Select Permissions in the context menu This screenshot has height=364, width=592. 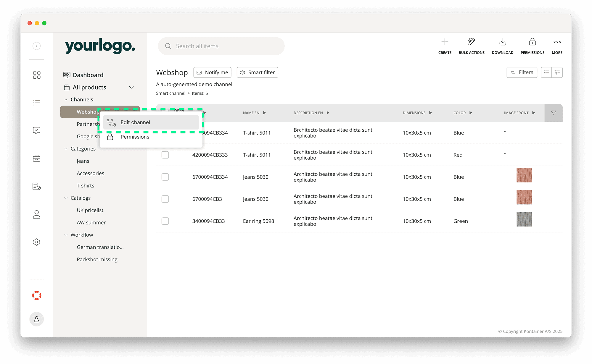[135, 137]
